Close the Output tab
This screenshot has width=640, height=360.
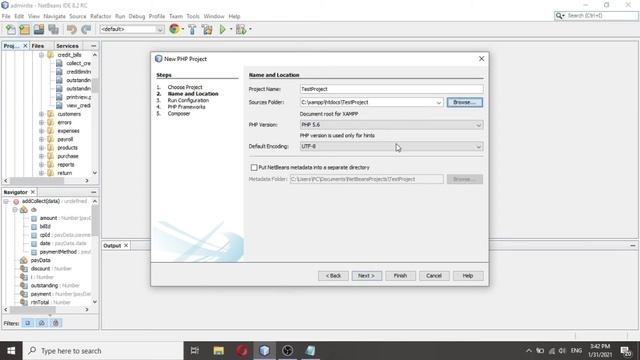click(x=126, y=246)
